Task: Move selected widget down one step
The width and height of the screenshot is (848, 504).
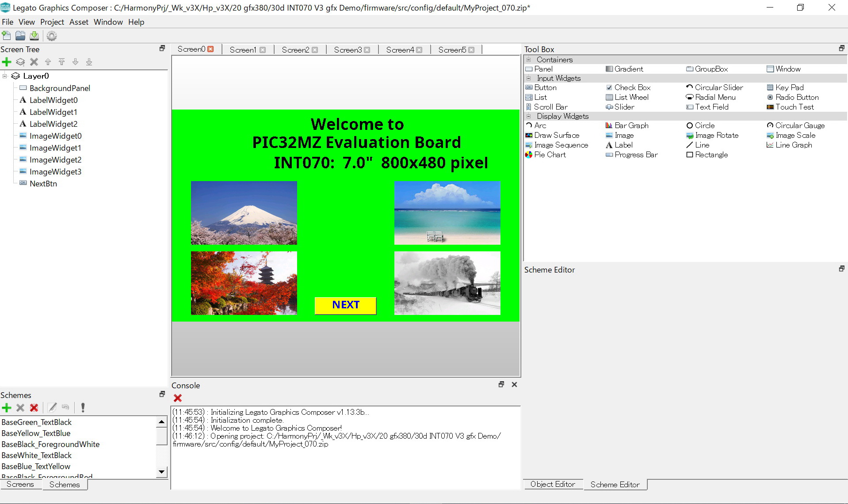Action: pyautogui.click(x=75, y=62)
